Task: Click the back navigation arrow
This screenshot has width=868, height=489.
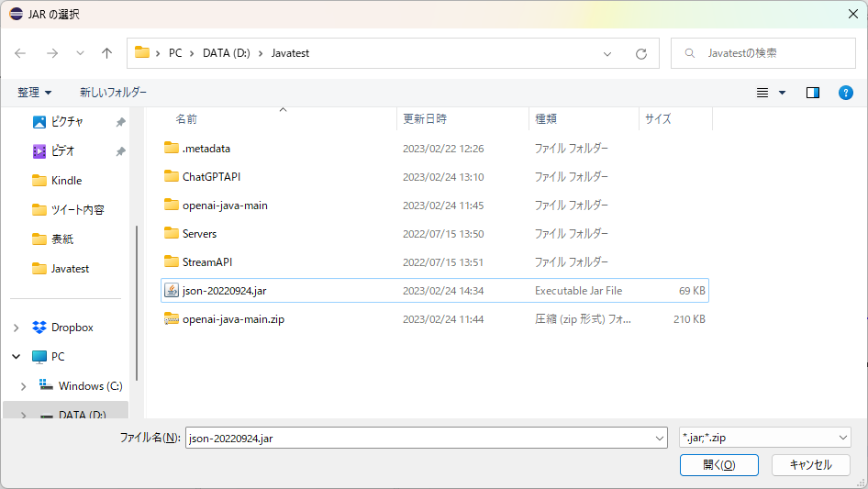Action: click(20, 53)
